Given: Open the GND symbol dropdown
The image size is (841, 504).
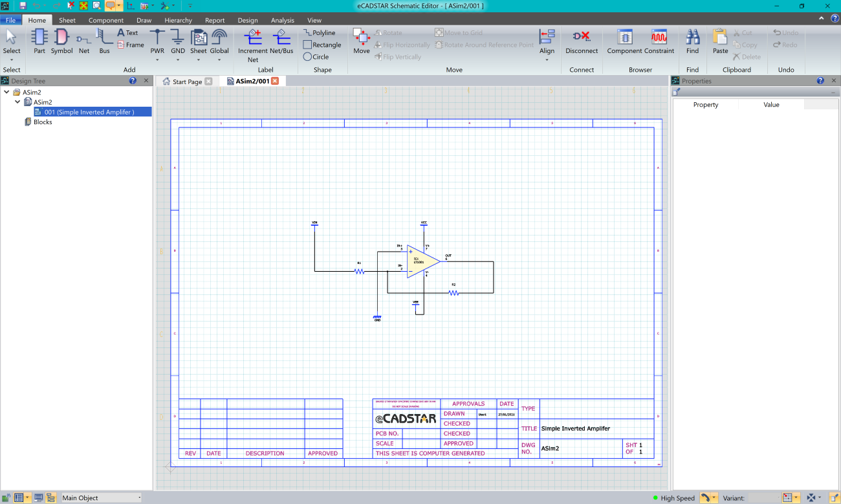Looking at the screenshot, I should 178,60.
